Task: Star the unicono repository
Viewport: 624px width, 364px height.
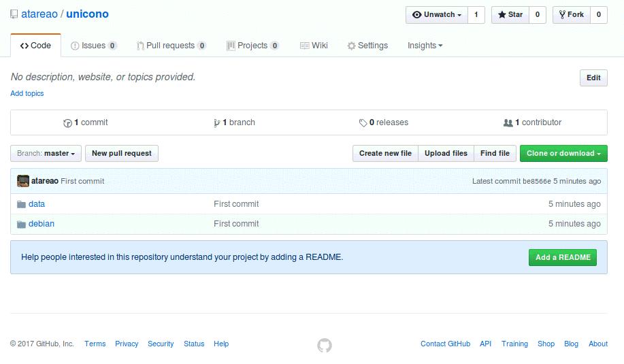Action: 510,15
